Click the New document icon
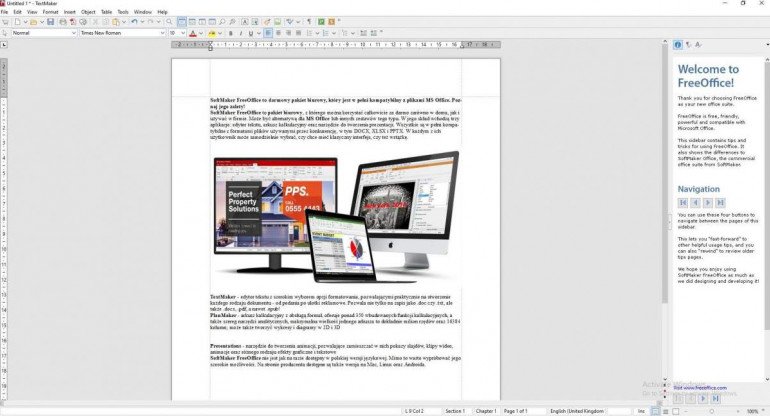This screenshot has width=770, height=416. 17,22
